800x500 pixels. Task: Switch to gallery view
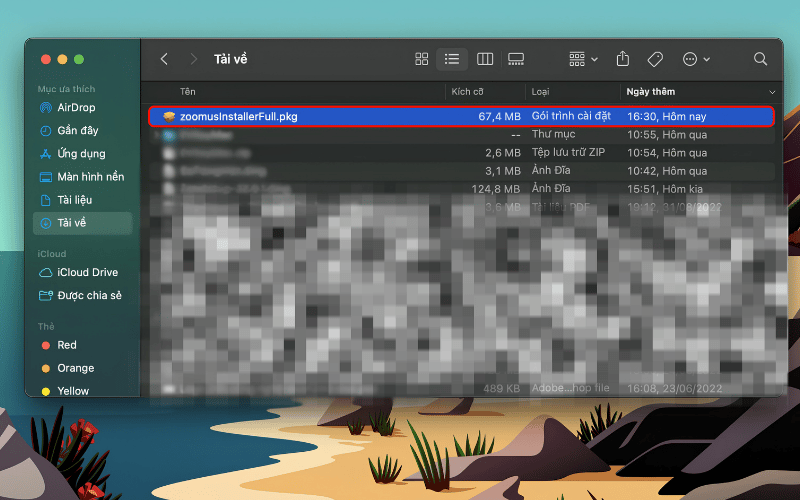pos(516,59)
